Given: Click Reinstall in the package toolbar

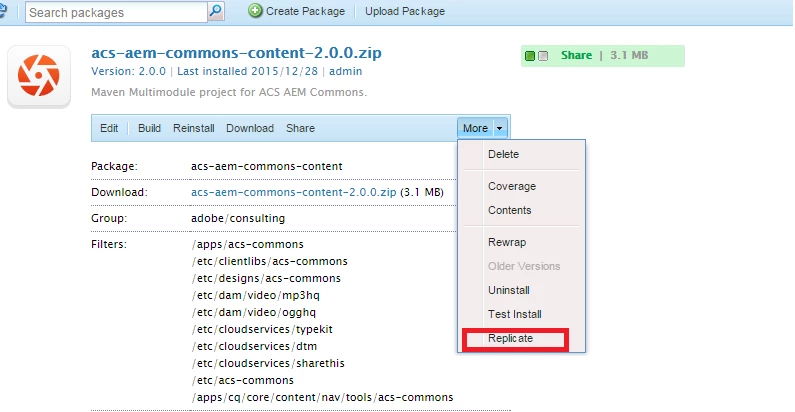Looking at the screenshot, I should pos(194,128).
